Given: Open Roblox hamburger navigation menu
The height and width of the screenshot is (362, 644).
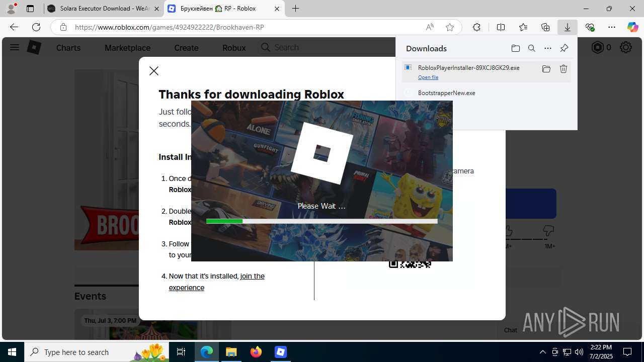Looking at the screenshot, I should 14,47.
